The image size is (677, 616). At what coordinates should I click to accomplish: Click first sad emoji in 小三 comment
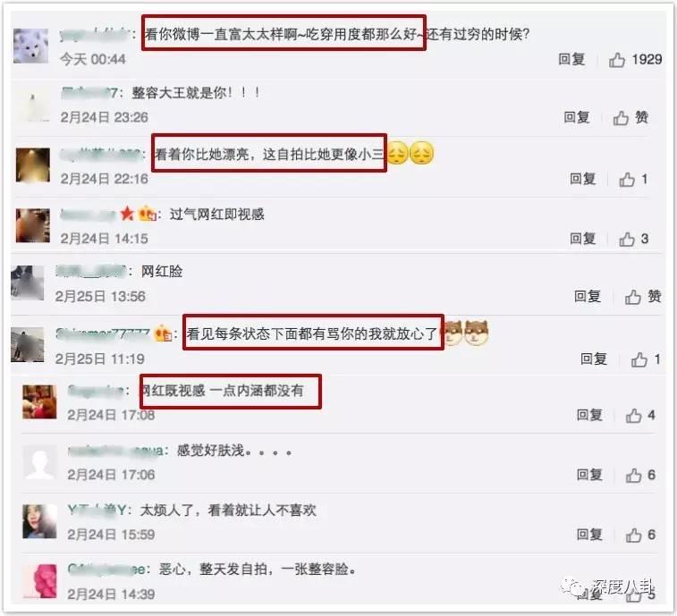(x=398, y=153)
